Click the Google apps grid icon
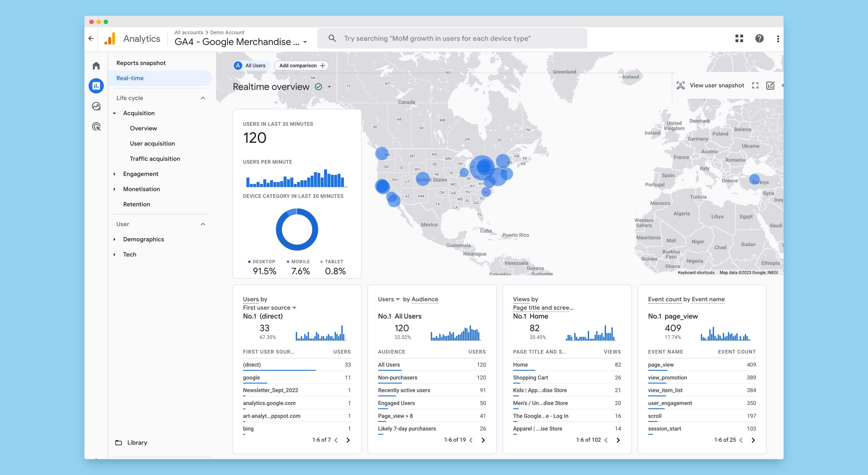 (739, 38)
